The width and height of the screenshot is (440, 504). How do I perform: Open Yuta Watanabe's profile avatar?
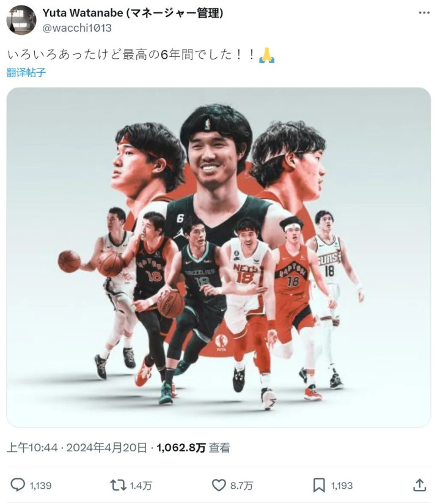(x=21, y=20)
